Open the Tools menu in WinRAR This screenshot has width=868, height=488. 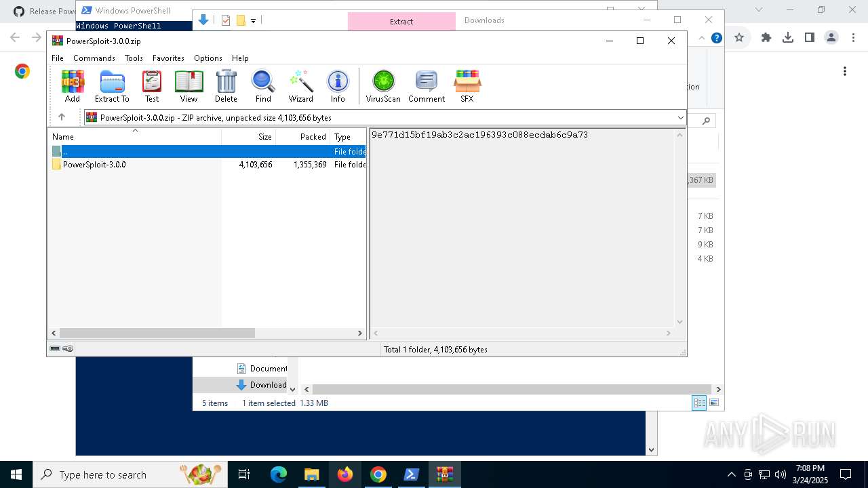point(134,58)
